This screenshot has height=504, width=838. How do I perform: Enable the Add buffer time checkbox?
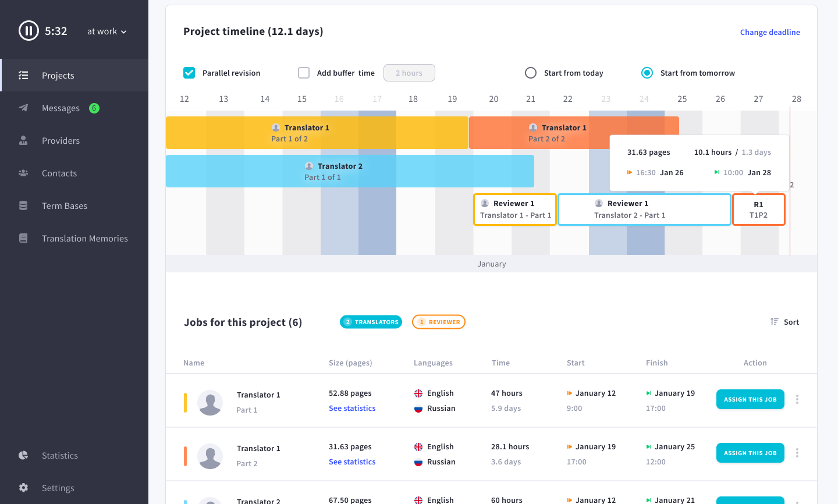coord(304,73)
